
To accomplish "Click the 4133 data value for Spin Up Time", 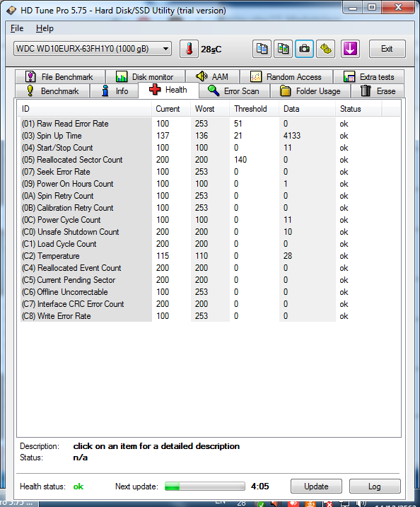I will (x=292, y=136).
